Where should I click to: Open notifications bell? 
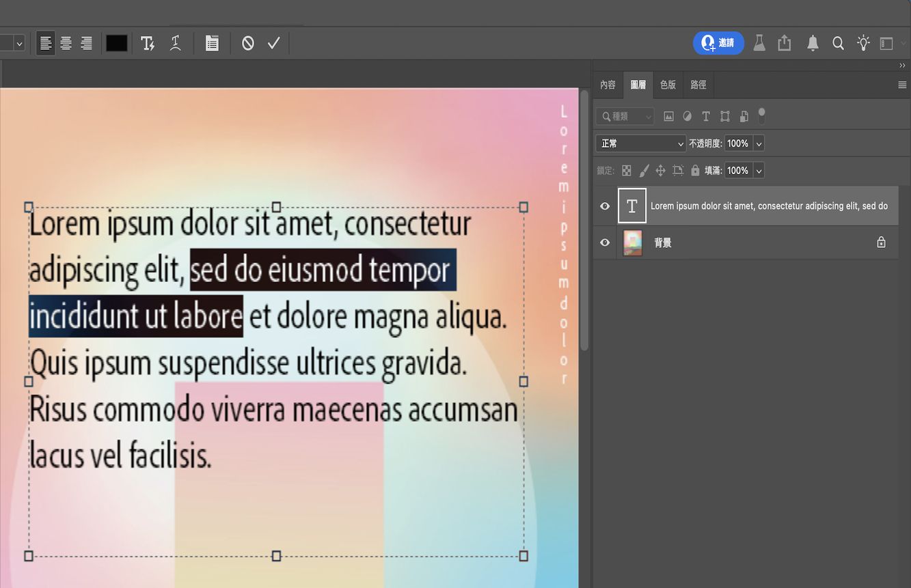(813, 43)
